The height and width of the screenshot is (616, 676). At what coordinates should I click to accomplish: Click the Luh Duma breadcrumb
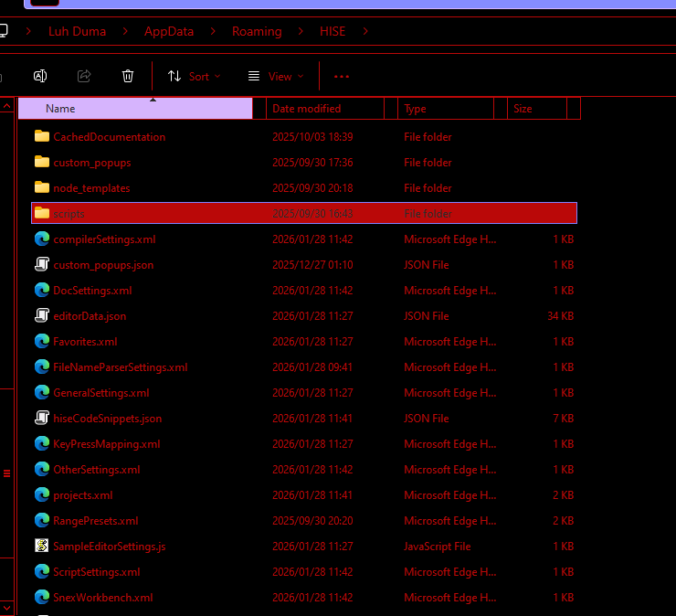[x=77, y=31]
